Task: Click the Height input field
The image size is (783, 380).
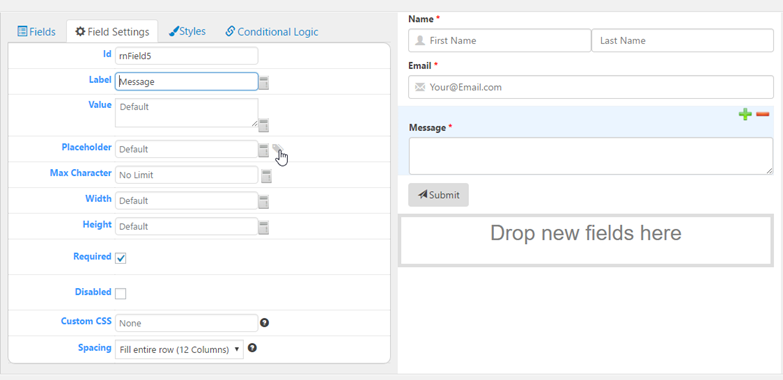Action: 186,226
